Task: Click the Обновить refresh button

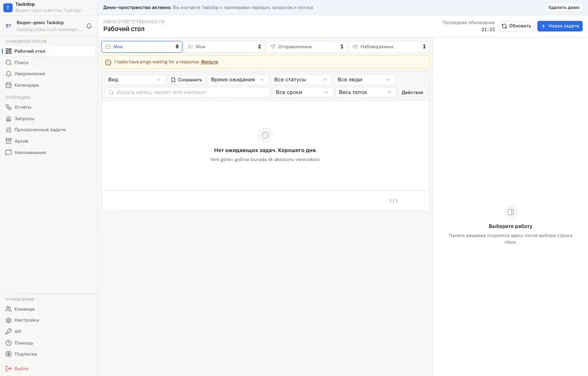Action: point(516,26)
